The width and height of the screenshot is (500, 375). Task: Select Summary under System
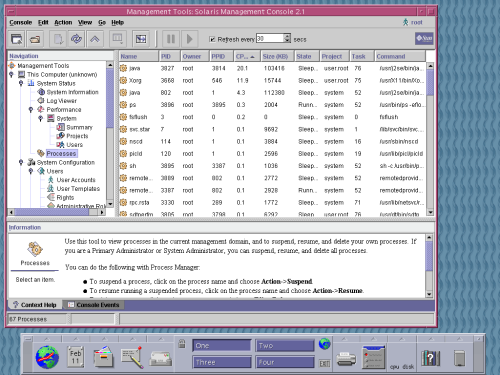pos(79,127)
